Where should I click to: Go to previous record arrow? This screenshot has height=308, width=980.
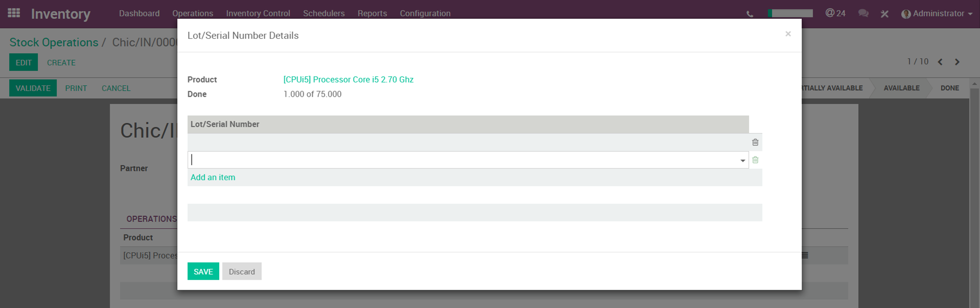point(940,62)
